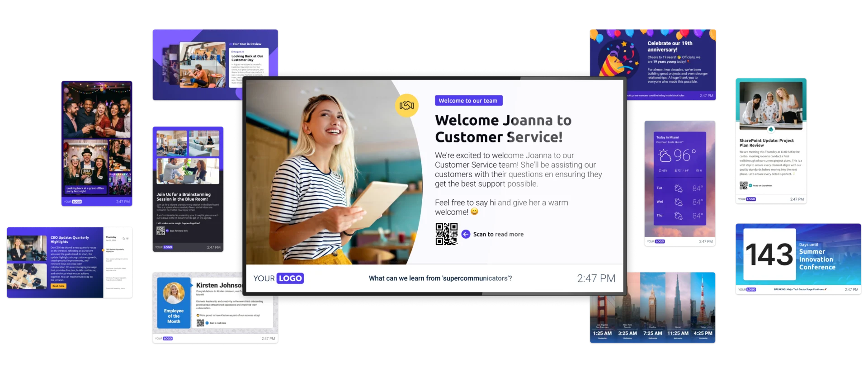
Task: Click the 3:25 AM world clock time
Action: [627, 333]
